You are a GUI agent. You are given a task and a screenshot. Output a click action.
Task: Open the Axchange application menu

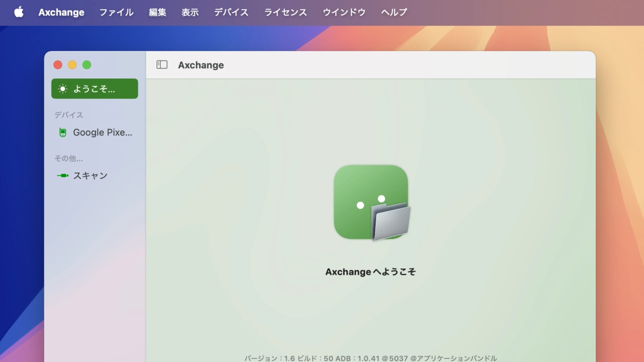tap(61, 12)
